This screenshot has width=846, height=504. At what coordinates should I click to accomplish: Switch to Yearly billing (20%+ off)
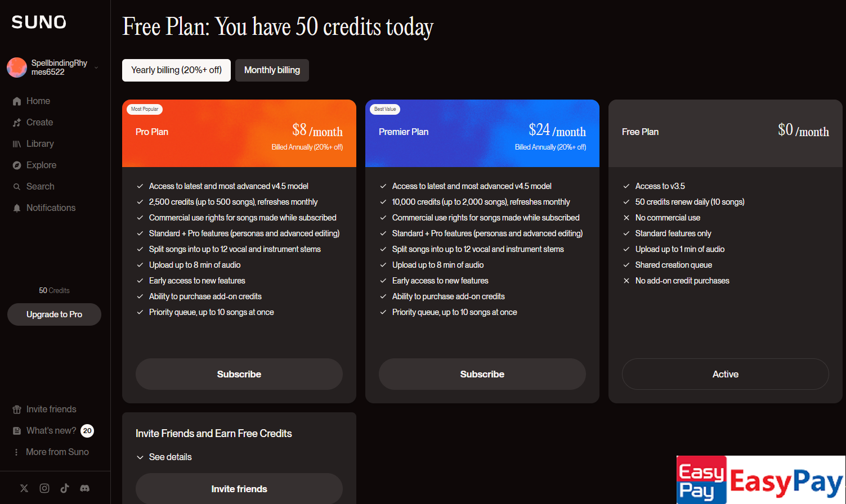click(x=176, y=70)
